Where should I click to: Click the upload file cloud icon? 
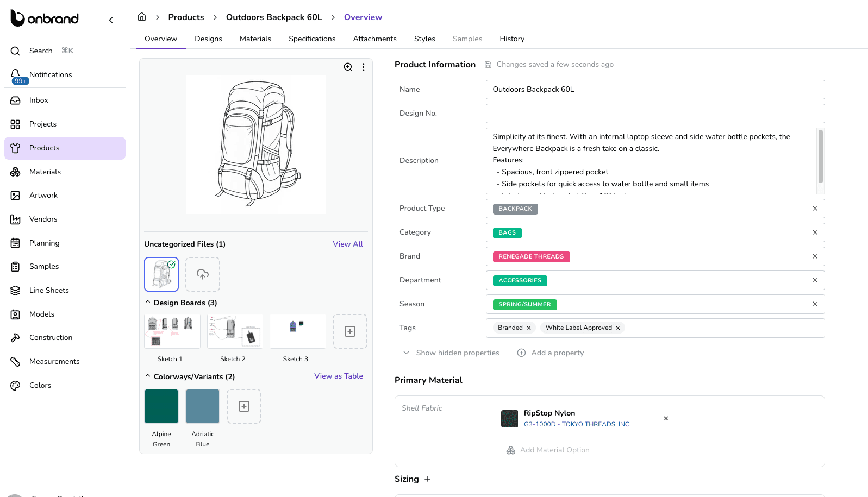click(x=203, y=274)
